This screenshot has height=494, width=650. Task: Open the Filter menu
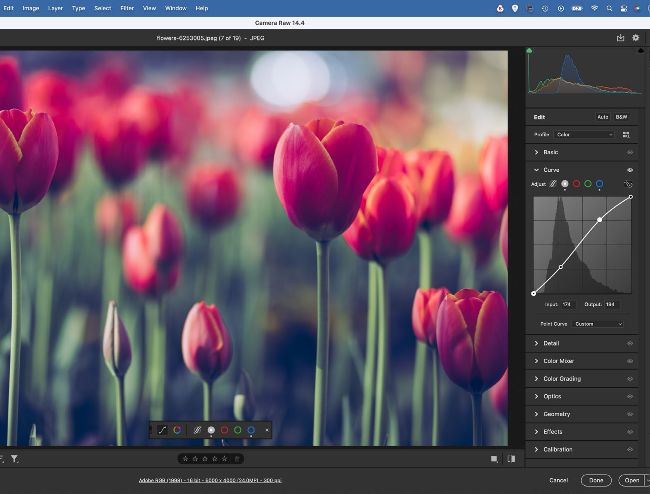pos(127,8)
